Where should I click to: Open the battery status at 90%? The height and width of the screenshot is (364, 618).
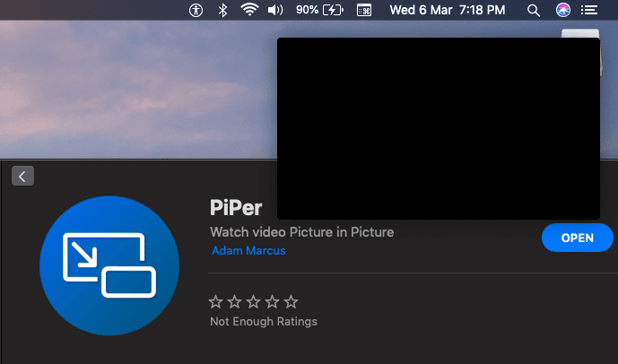click(319, 10)
